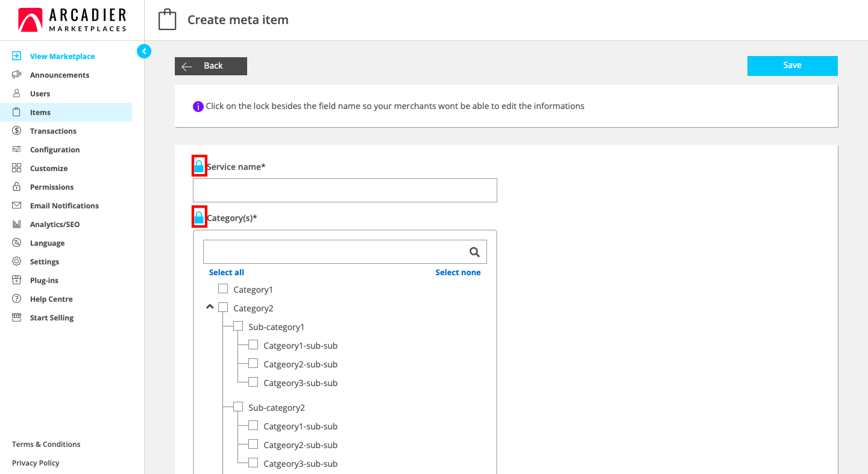This screenshot has width=868, height=474.
Task: Open the Email Notifications section
Action: (64, 205)
